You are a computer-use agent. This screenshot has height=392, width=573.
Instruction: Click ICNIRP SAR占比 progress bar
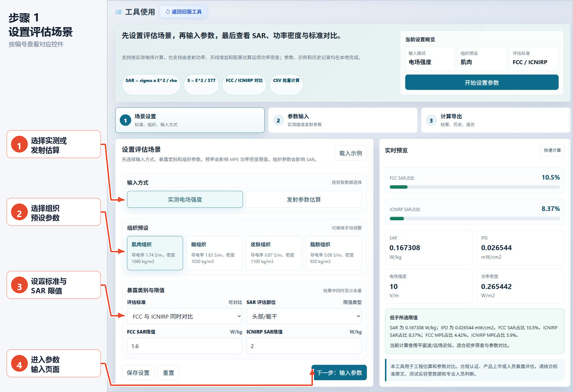pos(475,218)
